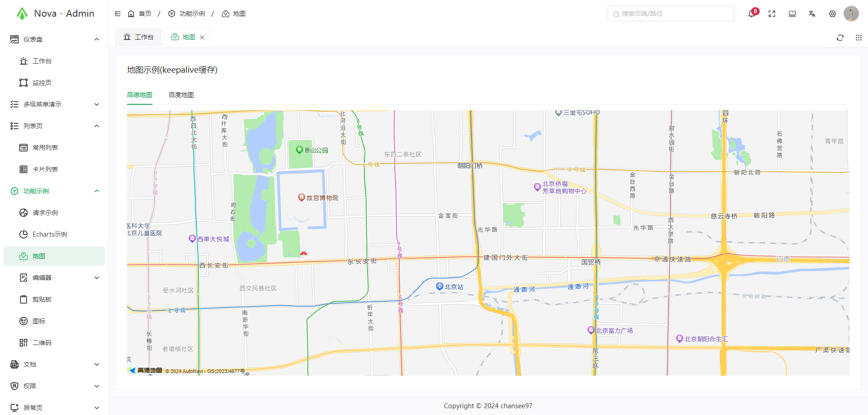
Task: Toggle fullscreen mode icon
Action: 772,14
